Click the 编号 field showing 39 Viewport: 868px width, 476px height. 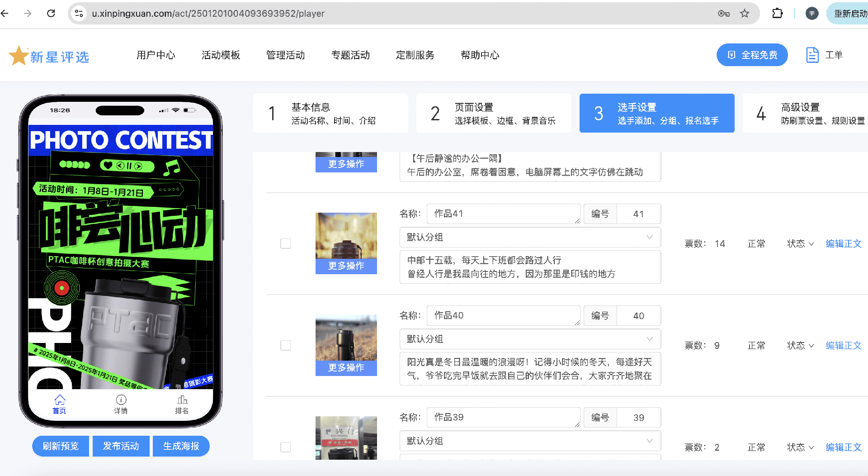(x=639, y=417)
